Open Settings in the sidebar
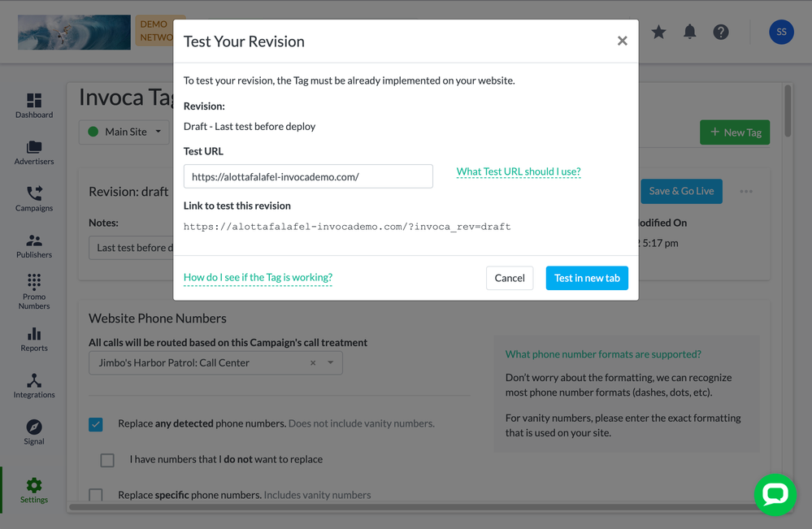This screenshot has width=812, height=529. (34, 491)
